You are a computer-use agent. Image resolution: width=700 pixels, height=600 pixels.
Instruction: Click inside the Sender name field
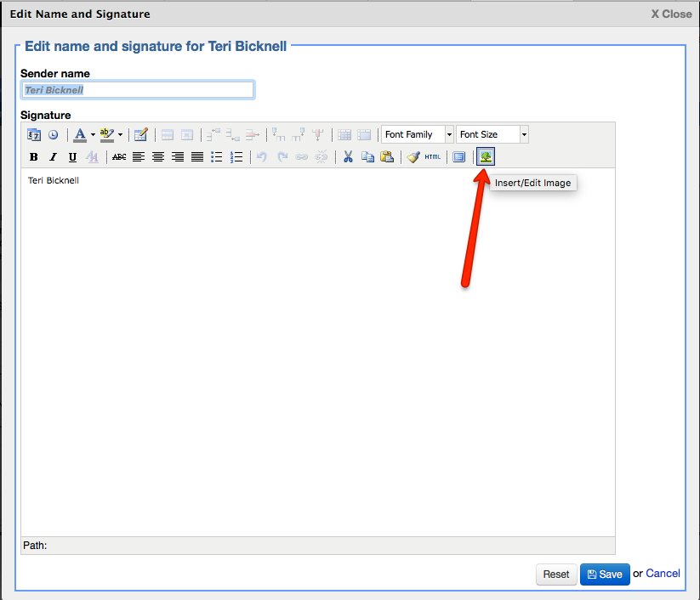point(137,89)
